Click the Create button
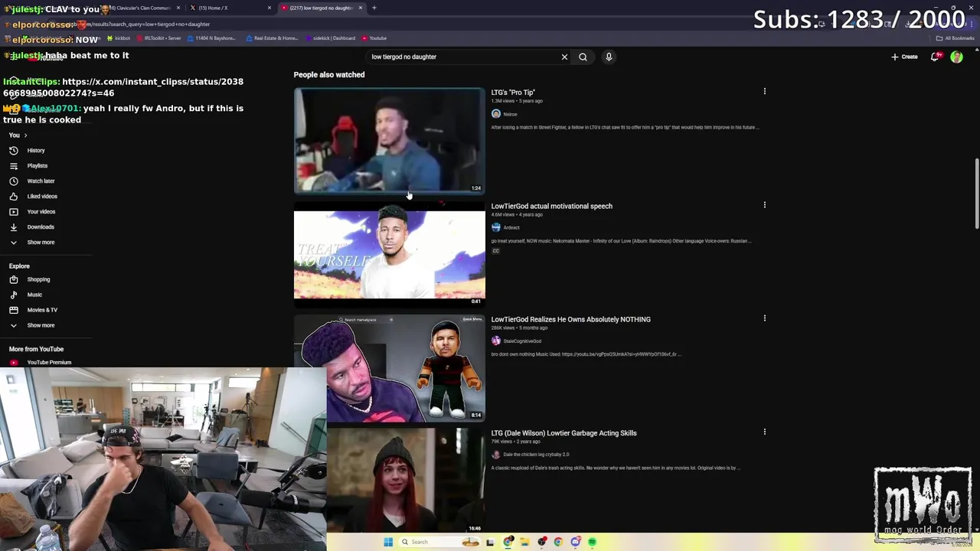 pos(904,57)
